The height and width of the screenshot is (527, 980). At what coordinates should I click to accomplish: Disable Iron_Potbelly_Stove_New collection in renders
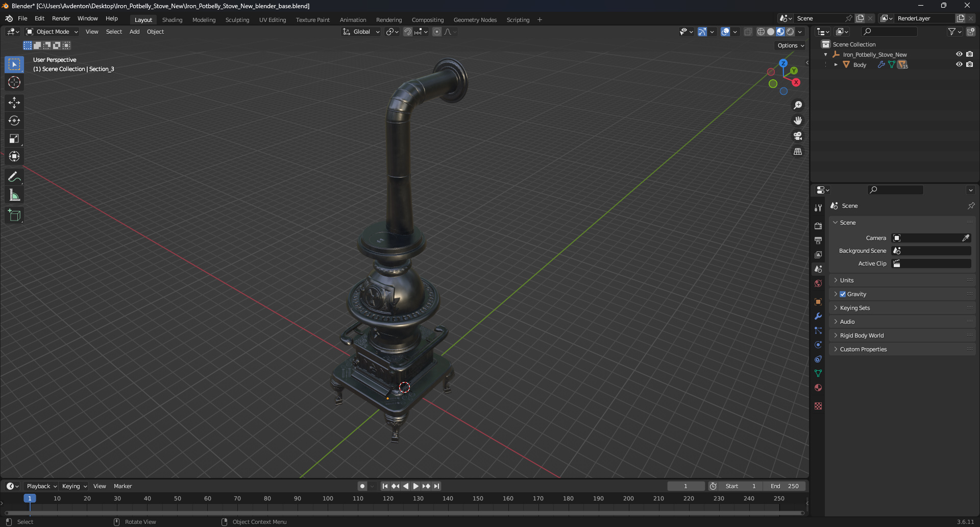pos(969,55)
